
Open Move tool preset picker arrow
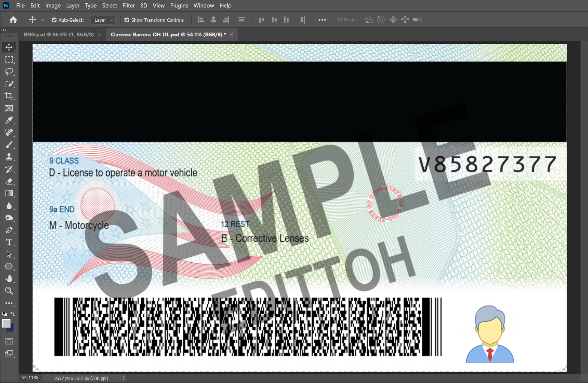click(42, 20)
